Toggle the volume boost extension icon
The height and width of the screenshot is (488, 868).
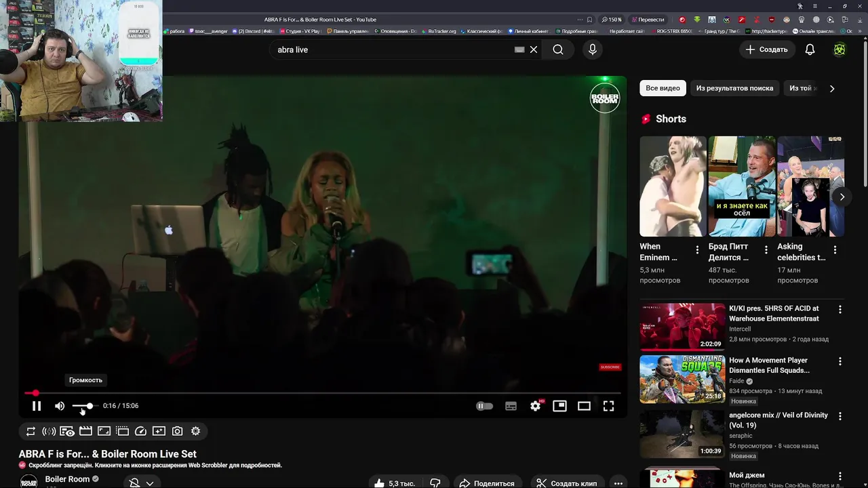tap(49, 431)
